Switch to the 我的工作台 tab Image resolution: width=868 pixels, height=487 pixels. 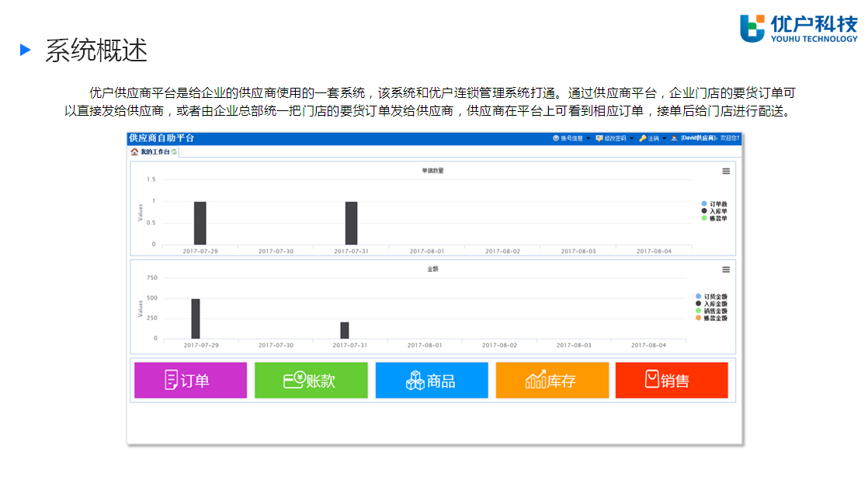pos(154,151)
